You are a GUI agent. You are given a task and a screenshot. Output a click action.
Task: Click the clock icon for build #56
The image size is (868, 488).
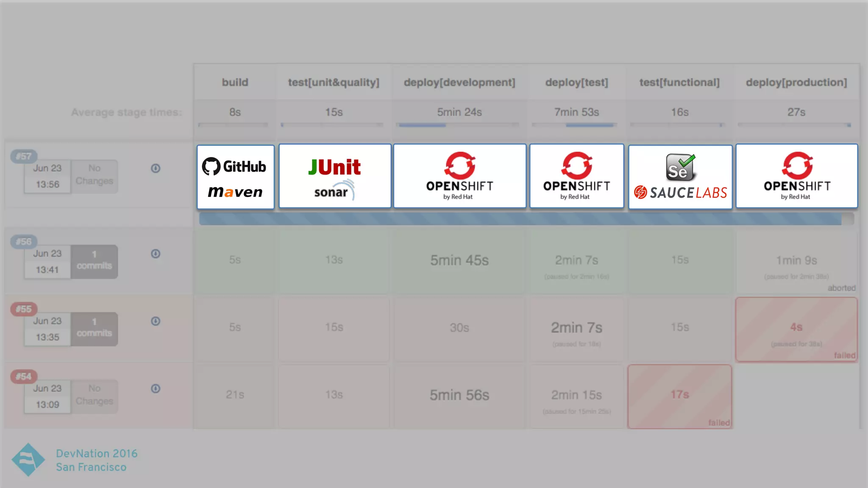[156, 254]
